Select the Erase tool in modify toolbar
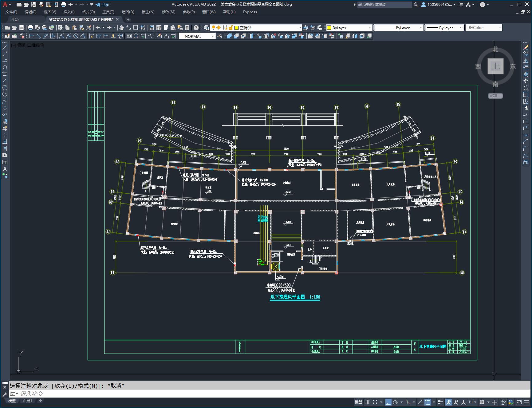 coord(526,47)
